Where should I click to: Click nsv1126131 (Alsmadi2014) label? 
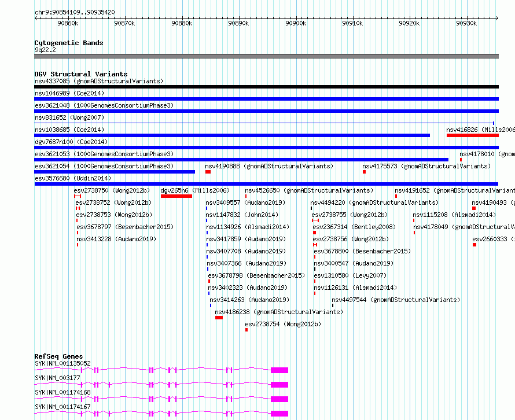356,288
